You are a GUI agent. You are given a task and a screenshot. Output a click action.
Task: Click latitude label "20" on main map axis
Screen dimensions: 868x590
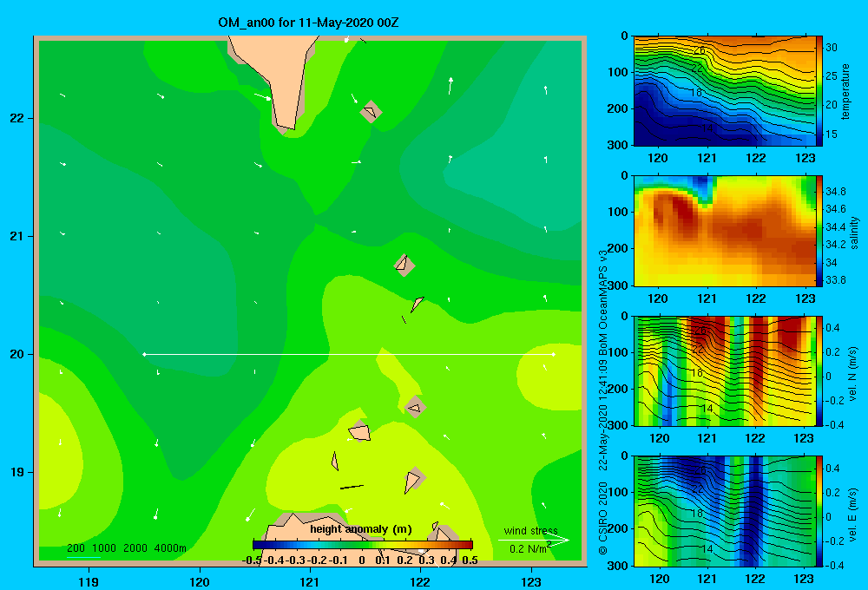[x=17, y=354]
